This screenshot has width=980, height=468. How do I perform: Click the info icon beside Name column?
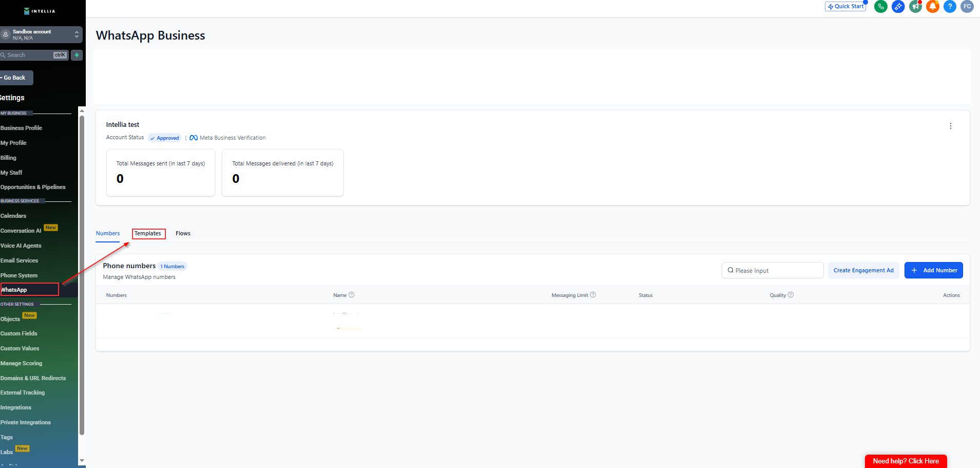point(352,295)
